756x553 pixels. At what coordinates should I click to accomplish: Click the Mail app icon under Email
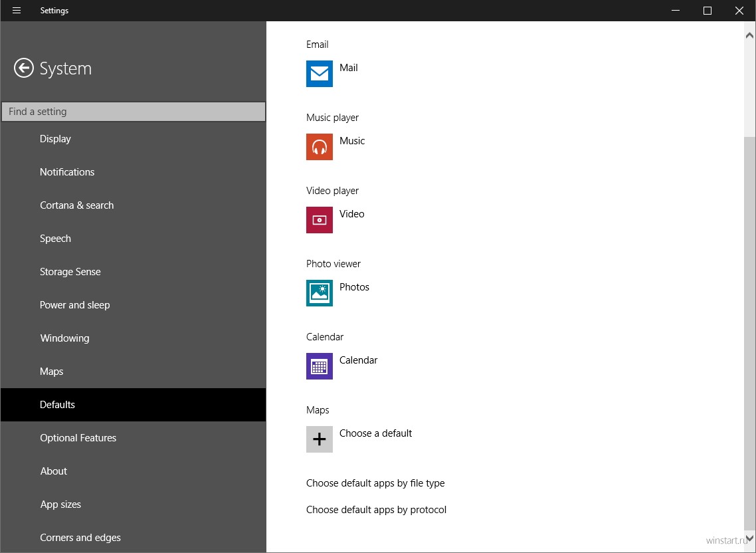(x=319, y=73)
